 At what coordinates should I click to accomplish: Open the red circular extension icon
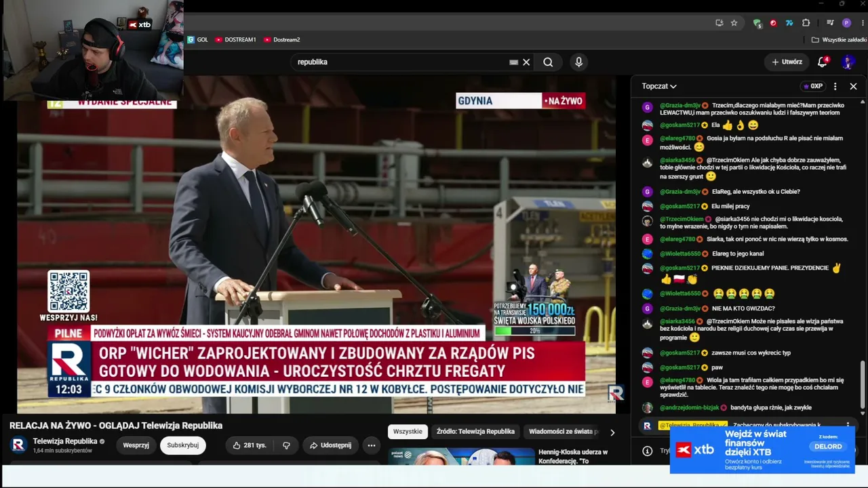click(773, 22)
